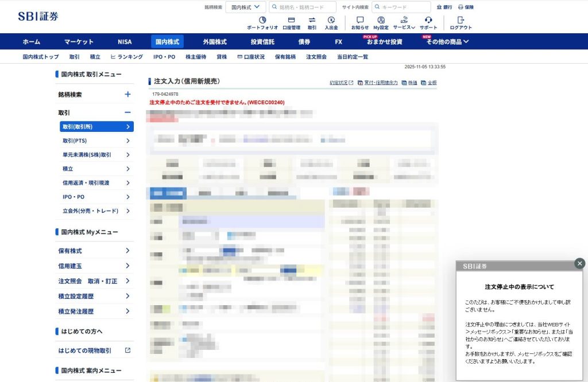
Task: Open 約定状況 link above order form
Action: point(341,83)
